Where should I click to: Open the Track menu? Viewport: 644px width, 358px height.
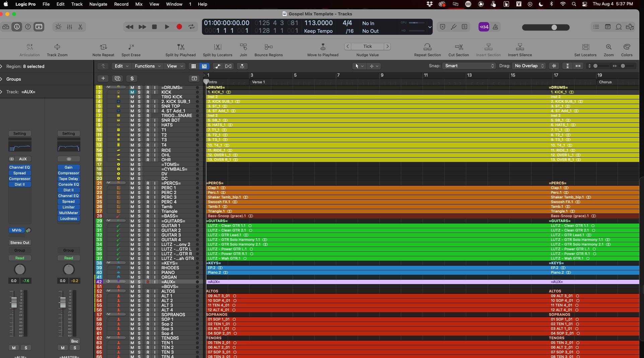(x=77, y=4)
